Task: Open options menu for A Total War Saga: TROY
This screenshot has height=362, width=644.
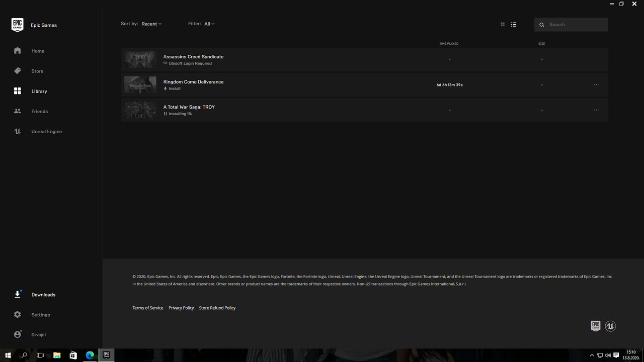Action: (596, 110)
